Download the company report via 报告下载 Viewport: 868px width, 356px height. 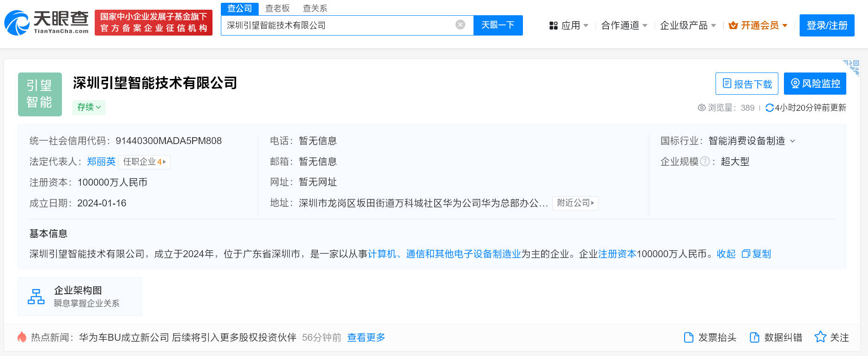click(747, 84)
